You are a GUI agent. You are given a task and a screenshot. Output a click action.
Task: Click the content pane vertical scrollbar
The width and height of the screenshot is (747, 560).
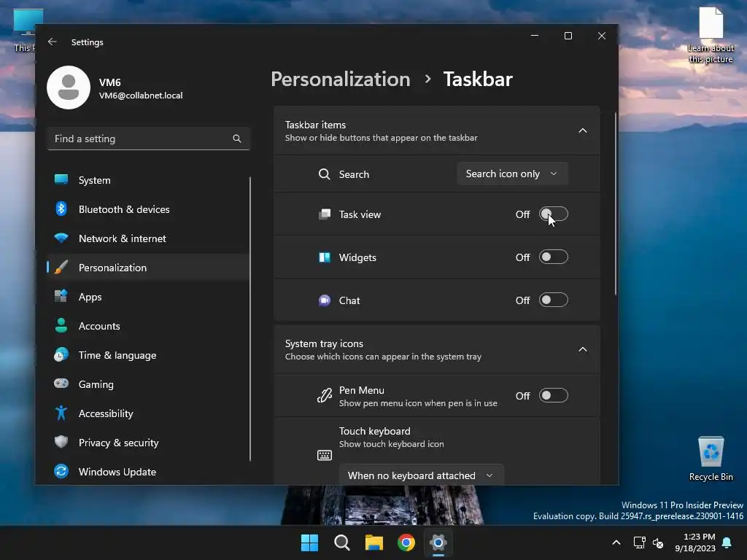click(616, 204)
